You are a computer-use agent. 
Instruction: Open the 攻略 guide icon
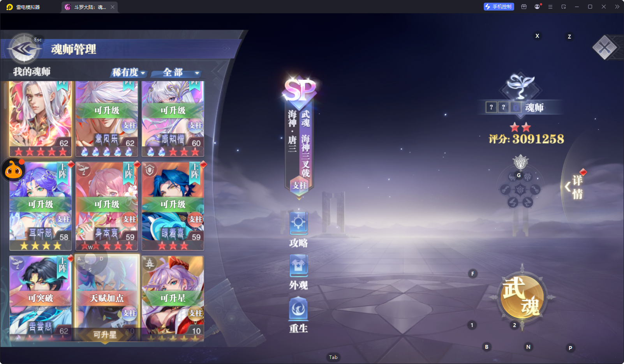tap(299, 230)
